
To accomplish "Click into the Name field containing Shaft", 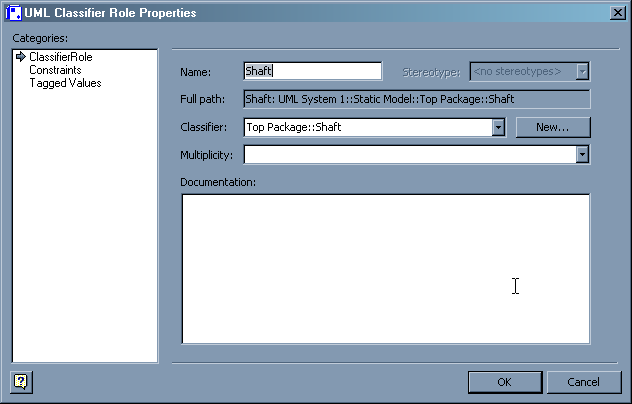I will tap(312, 71).
